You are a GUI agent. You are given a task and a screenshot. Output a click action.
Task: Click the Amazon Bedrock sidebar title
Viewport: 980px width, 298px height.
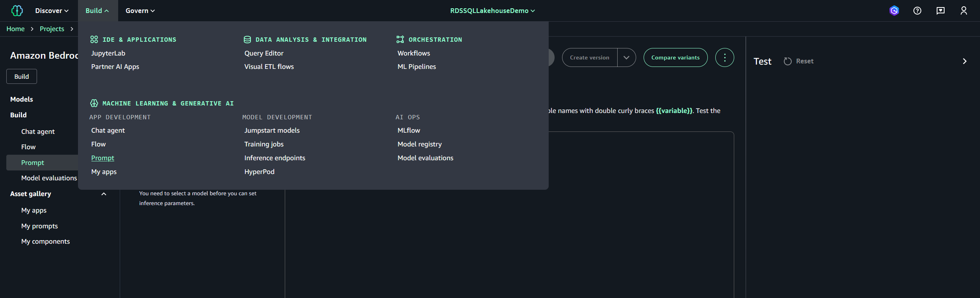point(44,56)
